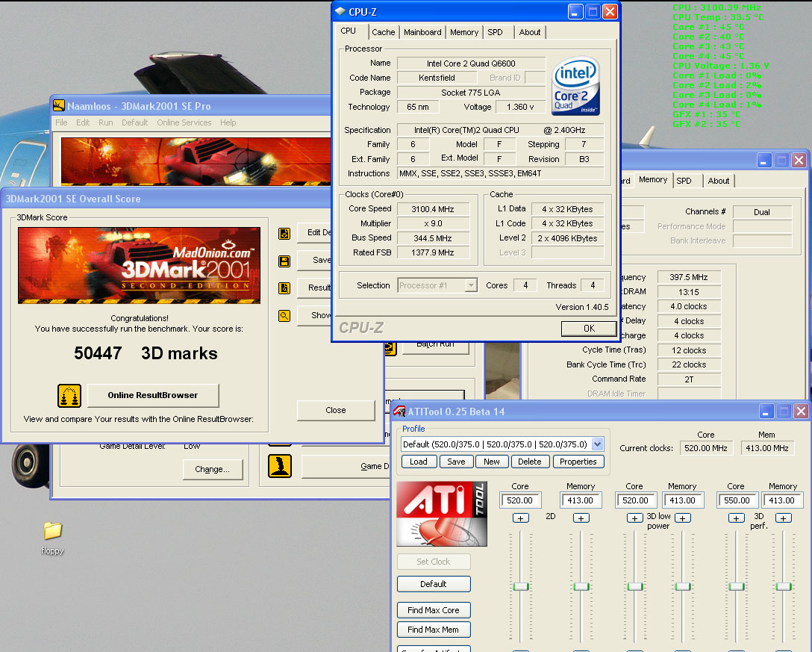
Task: Open ATITool profile Properties
Action: (578, 462)
